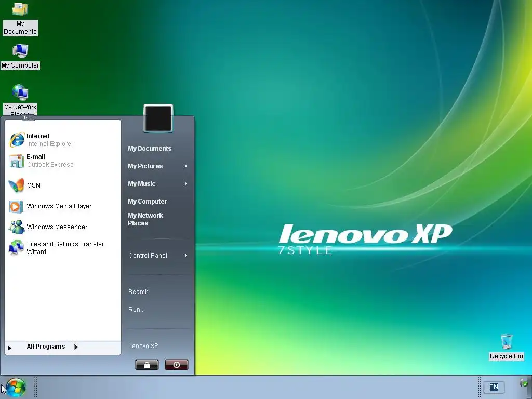Open Files and Settings Transfer Wizard icon
This screenshot has height=399, width=532.
coord(16,247)
